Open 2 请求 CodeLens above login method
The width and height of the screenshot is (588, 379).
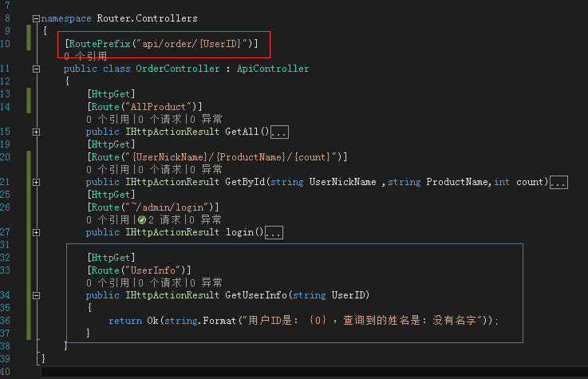[x=160, y=219]
